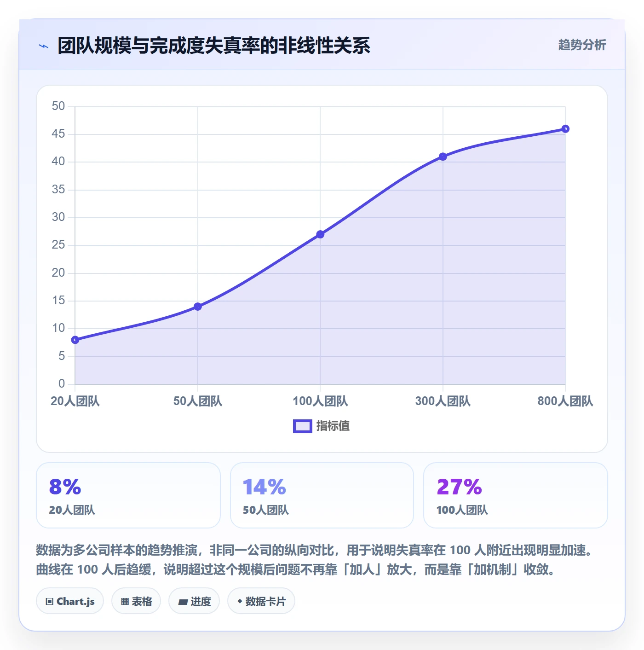644x650 pixels.
Task: Open the 14% stat card
Action: [x=322, y=495]
